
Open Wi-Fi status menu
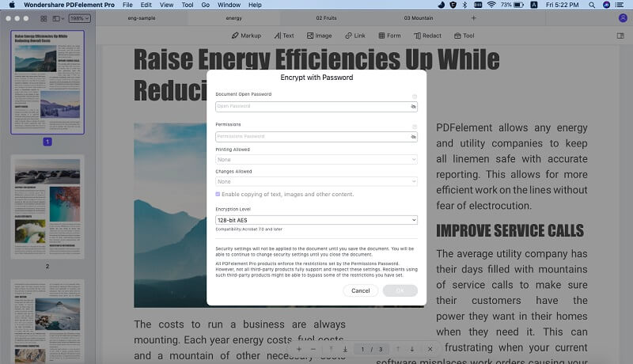click(x=491, y=5)
